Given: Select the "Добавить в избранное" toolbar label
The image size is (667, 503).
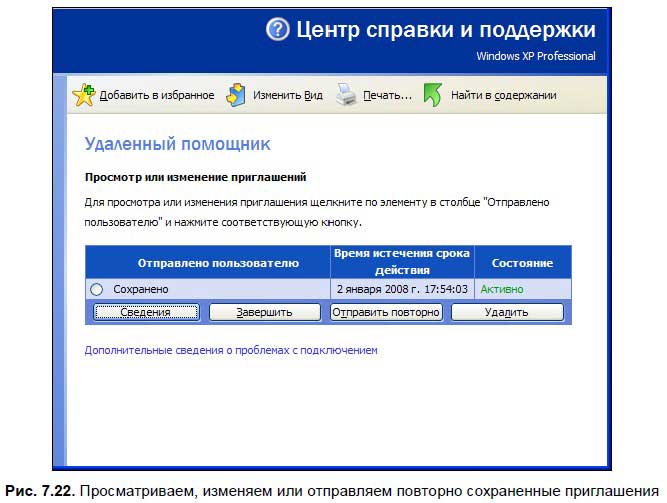Looking at the screenshot, I should coord(157,96).
